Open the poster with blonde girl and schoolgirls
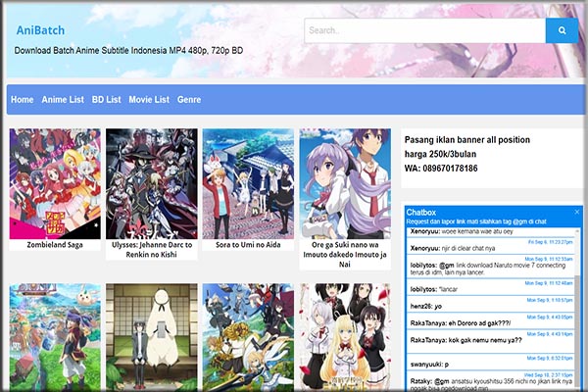This screenshot has height=392, width=588. [345, 337]
